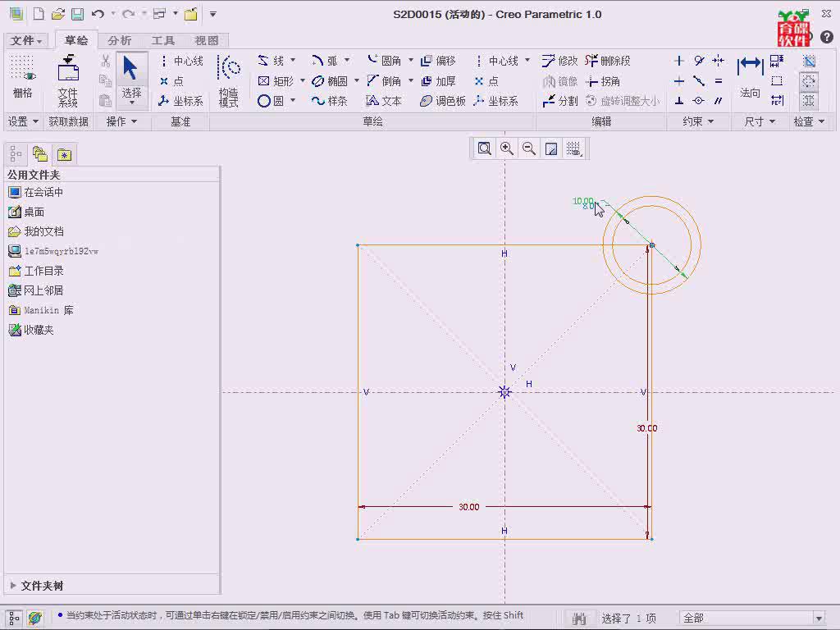Click the 修改 modify tool

pos(559,61)
